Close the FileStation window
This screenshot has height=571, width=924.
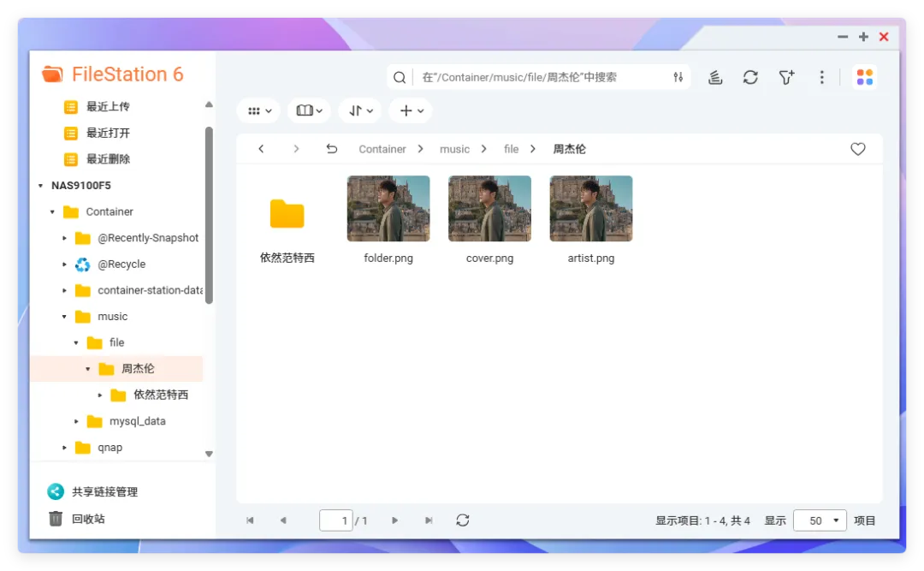tap(884, 37)
